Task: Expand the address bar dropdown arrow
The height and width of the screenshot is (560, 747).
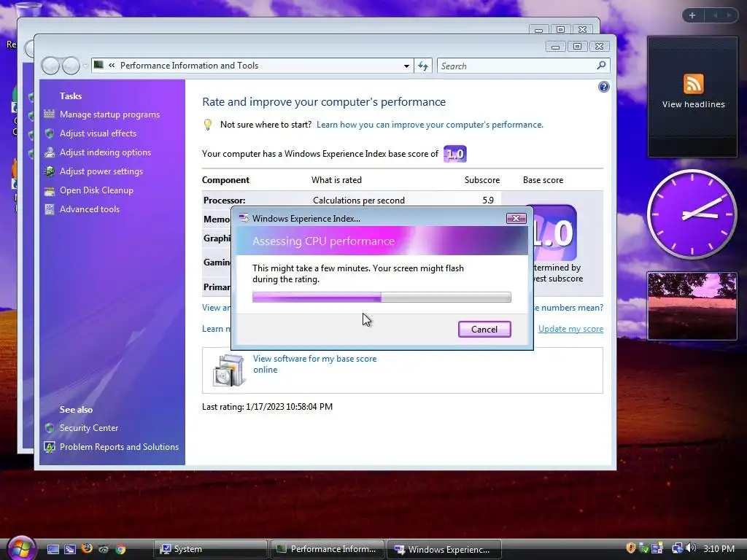Action: pos(406,66)
